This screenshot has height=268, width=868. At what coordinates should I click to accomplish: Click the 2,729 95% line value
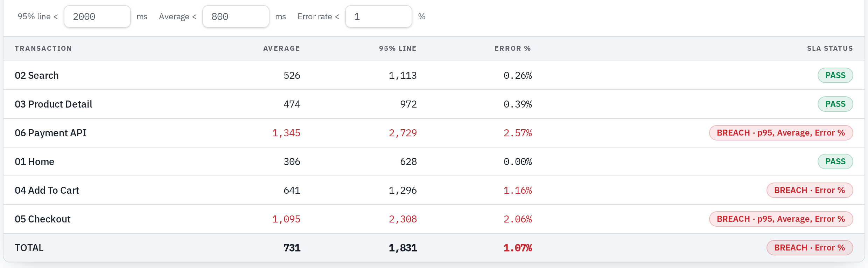pos(403,133)
